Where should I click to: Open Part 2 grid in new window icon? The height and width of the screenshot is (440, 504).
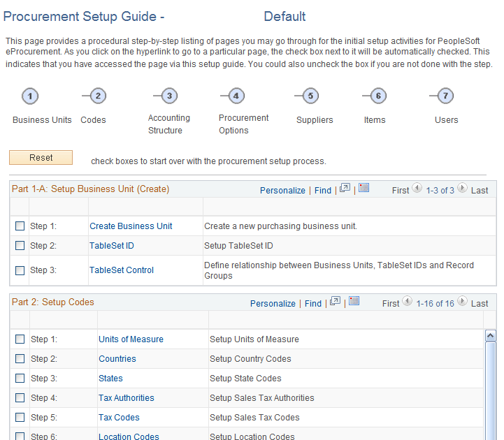(336, 301)
